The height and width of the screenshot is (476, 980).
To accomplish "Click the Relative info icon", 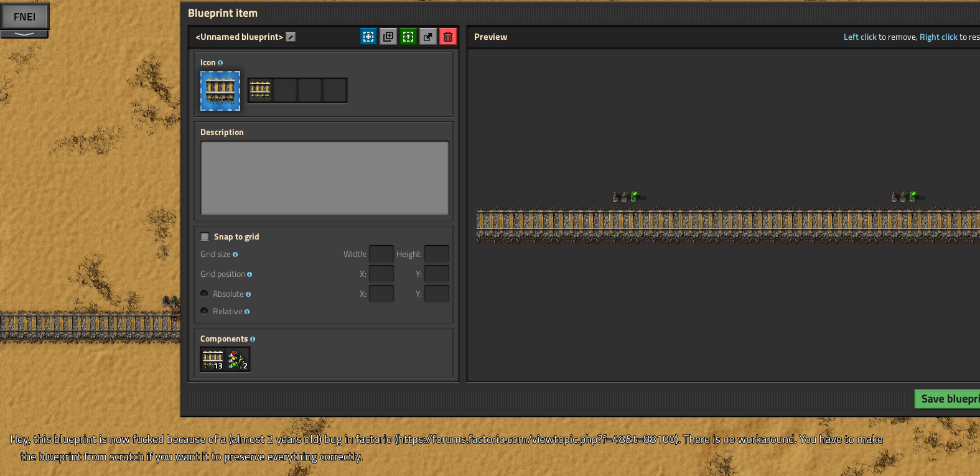I will click(x=247, y=312).
